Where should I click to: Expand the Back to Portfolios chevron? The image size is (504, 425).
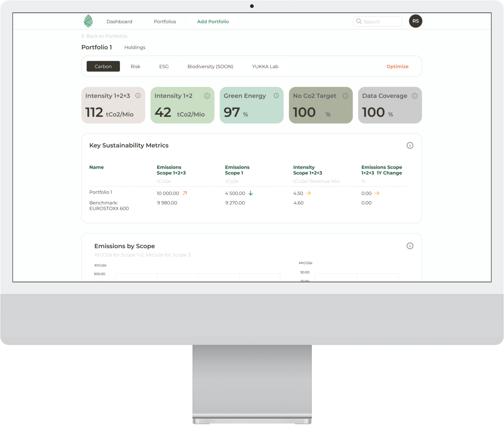click(83, 36)
